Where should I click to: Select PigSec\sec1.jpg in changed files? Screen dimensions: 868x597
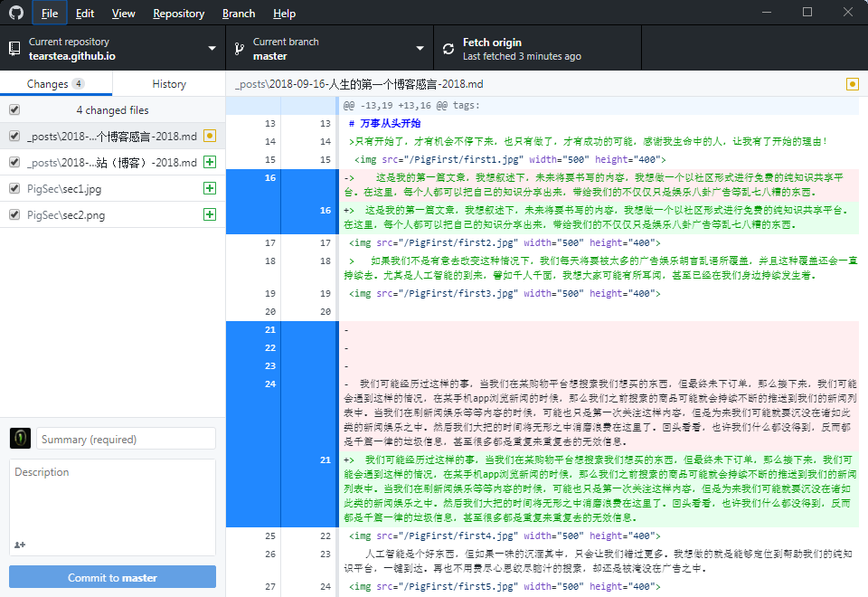112,188
